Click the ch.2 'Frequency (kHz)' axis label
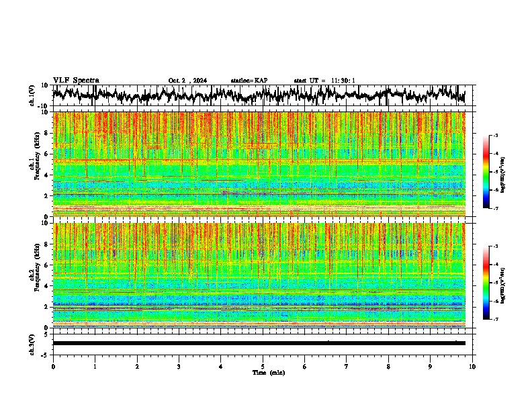Image resolution: width=532 pixels, height=411 pixels. point(37,267)
